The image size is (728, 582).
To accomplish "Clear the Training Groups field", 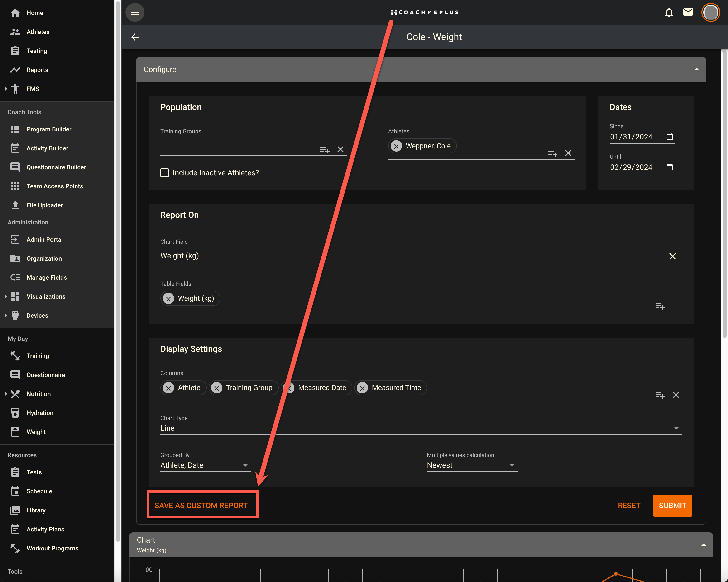I will coord(340,149).
